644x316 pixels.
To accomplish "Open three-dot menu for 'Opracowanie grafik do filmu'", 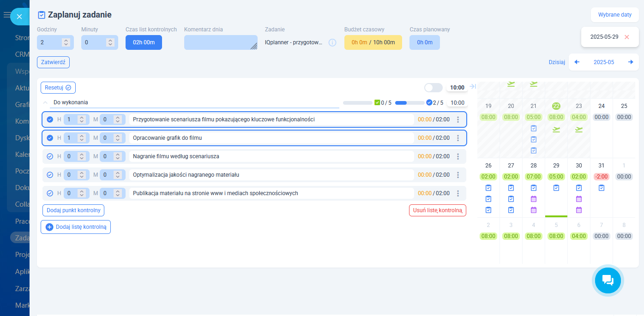I will pyautogui.click(x=458, y=138).
